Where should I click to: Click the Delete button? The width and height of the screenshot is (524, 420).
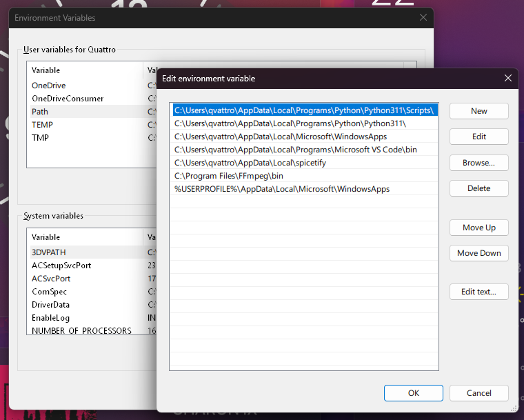(478, 188)
